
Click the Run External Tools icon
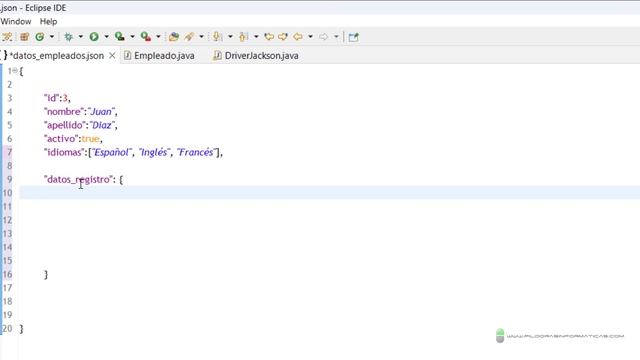[x=146, y=37]
